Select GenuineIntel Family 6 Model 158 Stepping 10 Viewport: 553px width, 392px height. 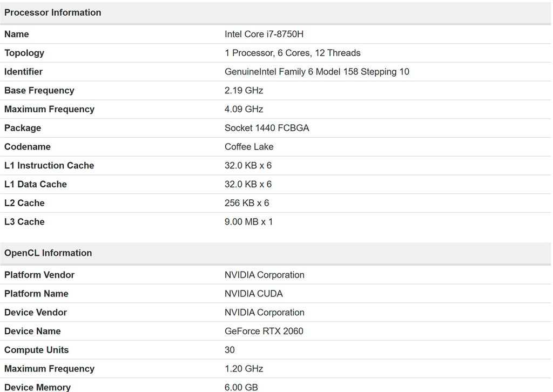tap(316, 72)
